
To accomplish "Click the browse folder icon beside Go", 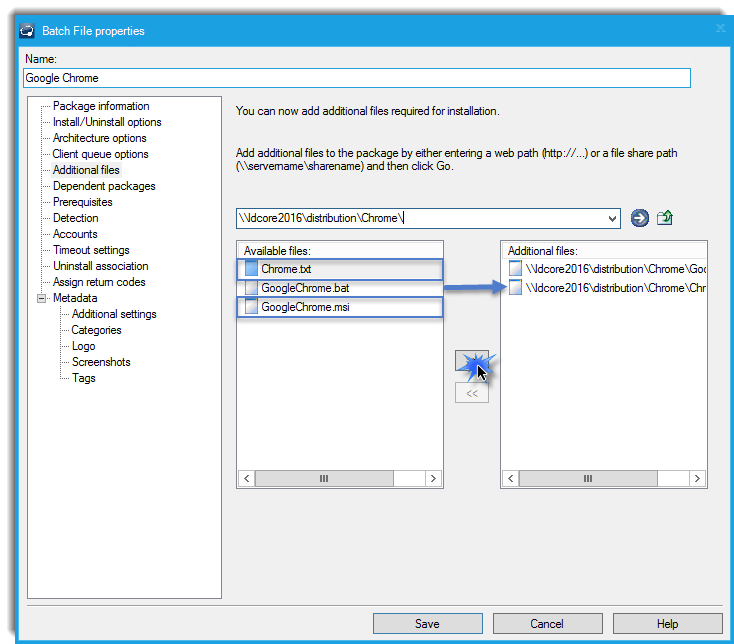I will [x=664, y=218].
